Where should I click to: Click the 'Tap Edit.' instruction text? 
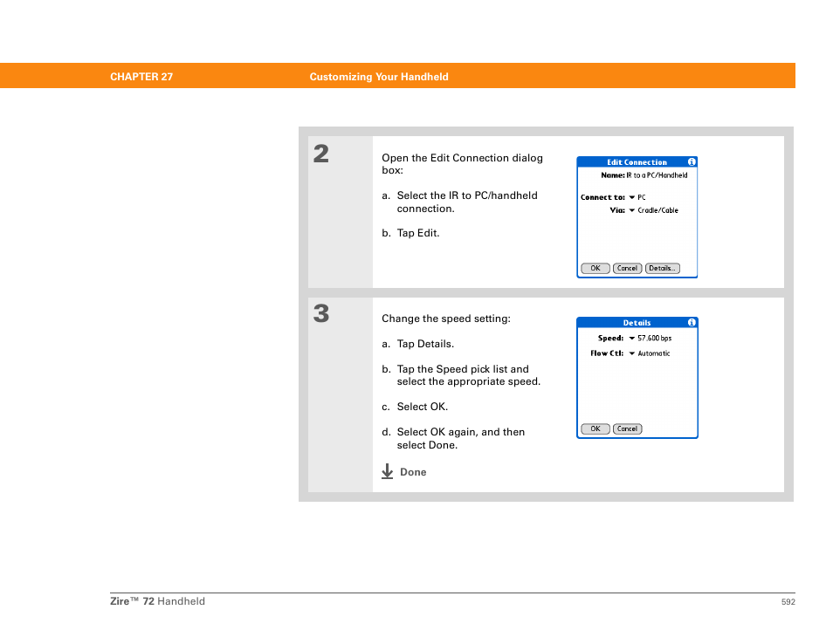pyautogui.click(x=418, y=233)
